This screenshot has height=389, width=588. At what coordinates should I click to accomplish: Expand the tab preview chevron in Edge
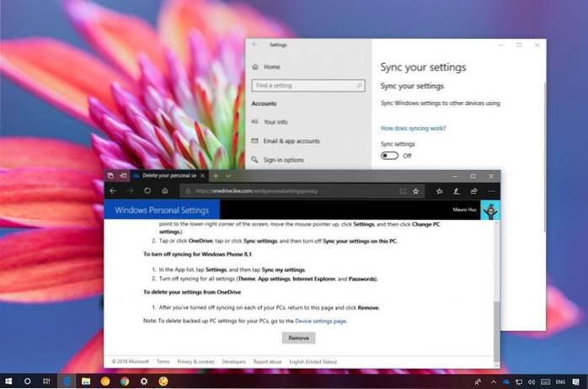pyautogui.click(x=229, y=176)
